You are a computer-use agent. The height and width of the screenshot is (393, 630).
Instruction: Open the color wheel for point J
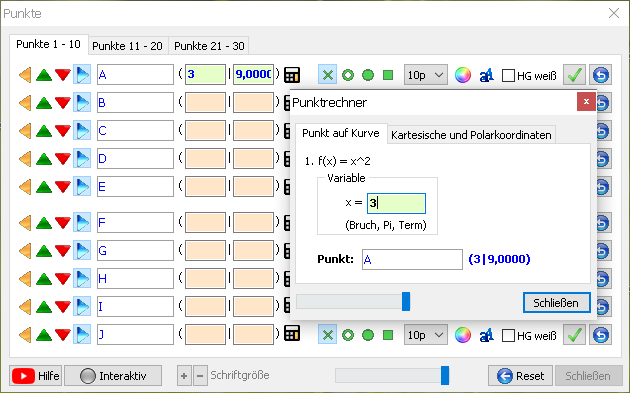(x=462, y=335)
